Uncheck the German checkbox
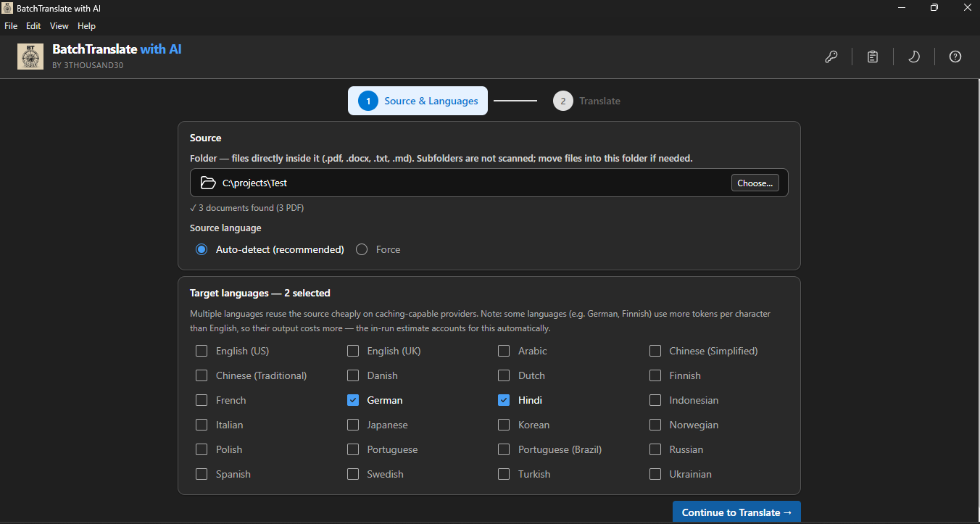The height and width of the screenshot is (524, 980). click(353, 400)
